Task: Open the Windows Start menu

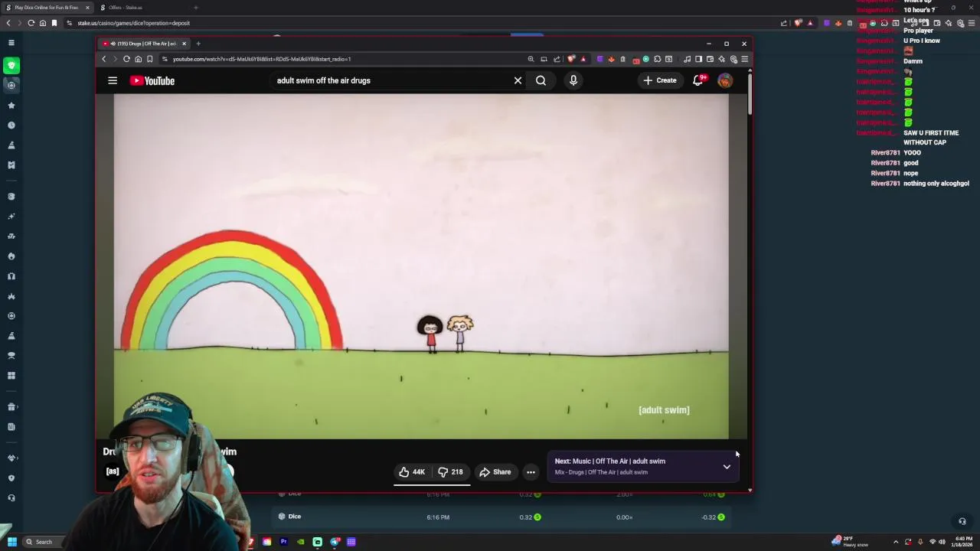Action: 11,542
